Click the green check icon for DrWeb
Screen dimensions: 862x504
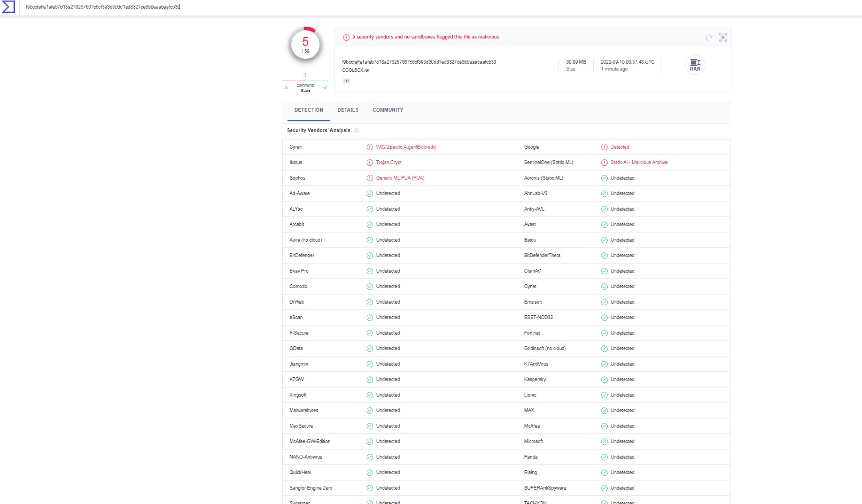[x=370, y=302]
